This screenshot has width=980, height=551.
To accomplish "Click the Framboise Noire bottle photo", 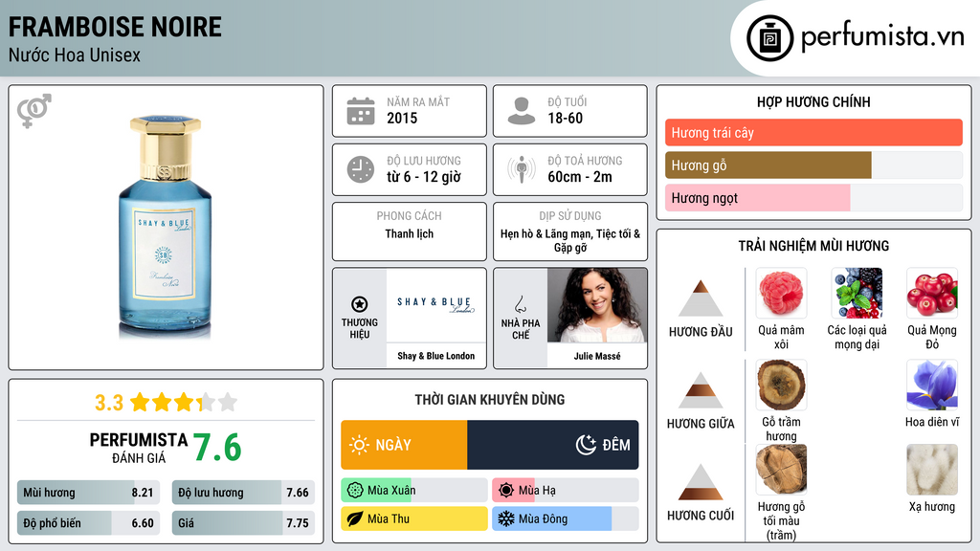I will (165, 226).
